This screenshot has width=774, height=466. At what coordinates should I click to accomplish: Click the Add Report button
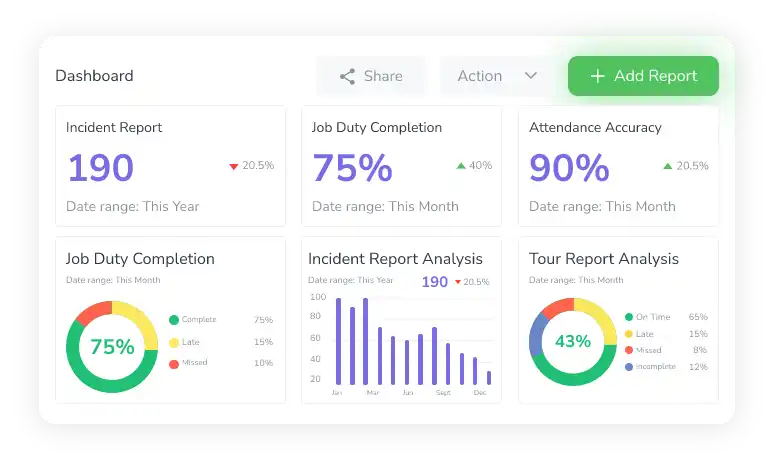pos(643,76)
